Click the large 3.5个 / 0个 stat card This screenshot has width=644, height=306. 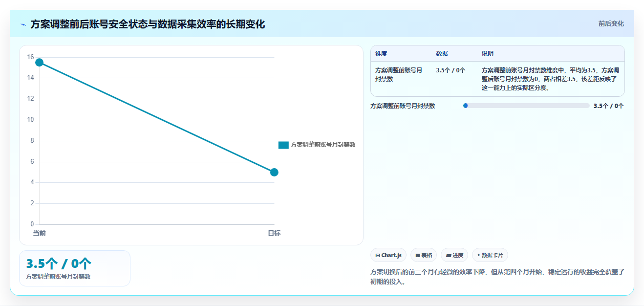coord(75,268)
